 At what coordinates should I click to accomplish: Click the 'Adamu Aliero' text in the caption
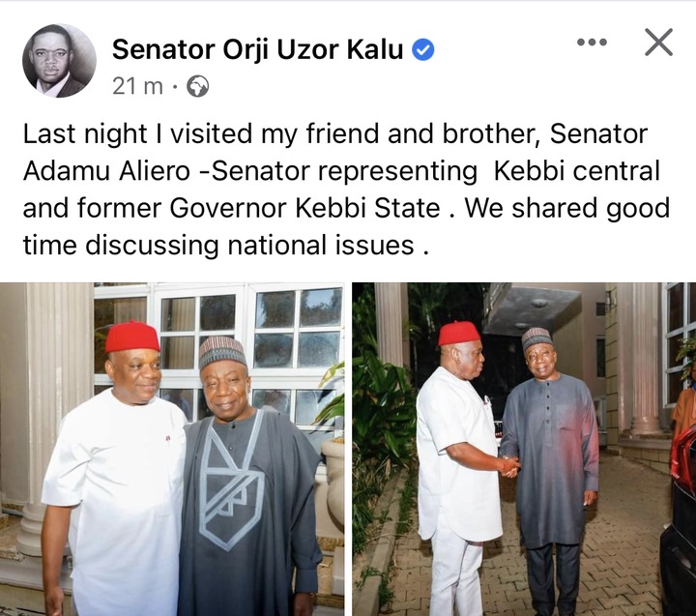(x=106, y=171)
